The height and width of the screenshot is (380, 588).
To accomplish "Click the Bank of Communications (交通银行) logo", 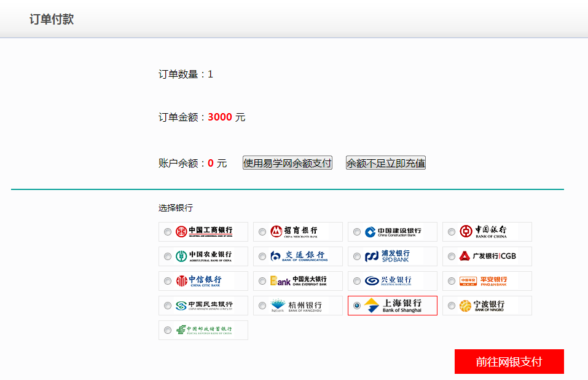I will (299, 256).
